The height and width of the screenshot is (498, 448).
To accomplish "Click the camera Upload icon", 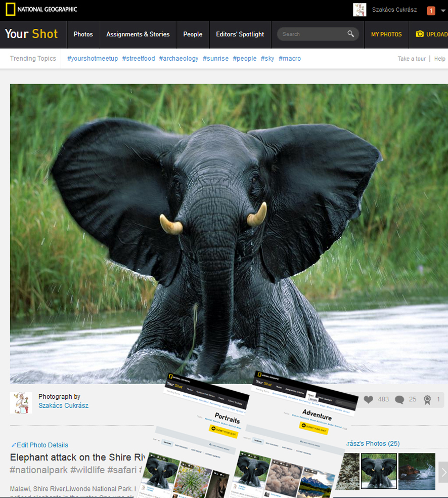I will click(x=420, y=34).
